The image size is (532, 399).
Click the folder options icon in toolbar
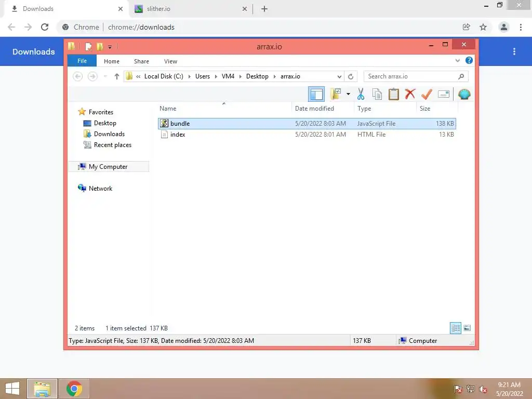point(336,94)
